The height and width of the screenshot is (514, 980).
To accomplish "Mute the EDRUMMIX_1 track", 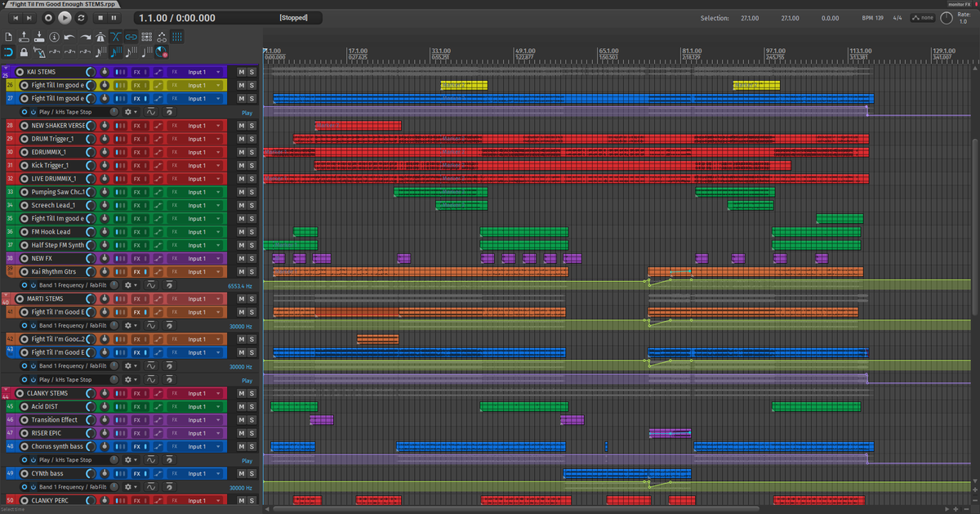I will [241, 152].
